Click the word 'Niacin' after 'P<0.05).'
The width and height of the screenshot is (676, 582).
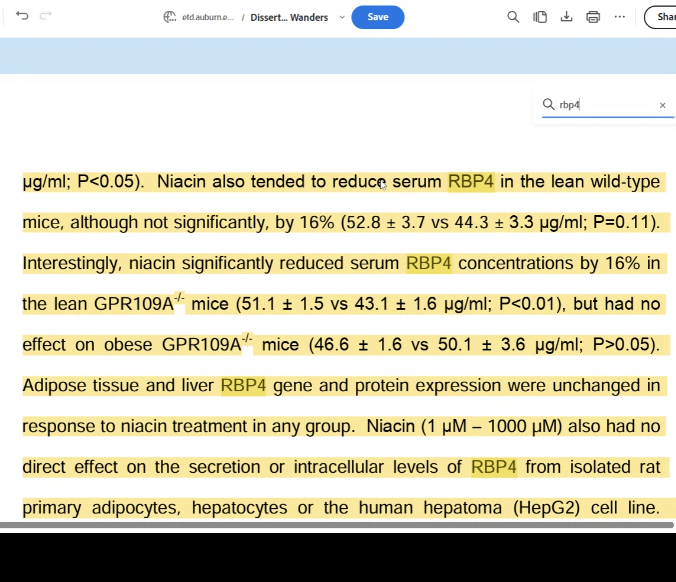point(181,181)
